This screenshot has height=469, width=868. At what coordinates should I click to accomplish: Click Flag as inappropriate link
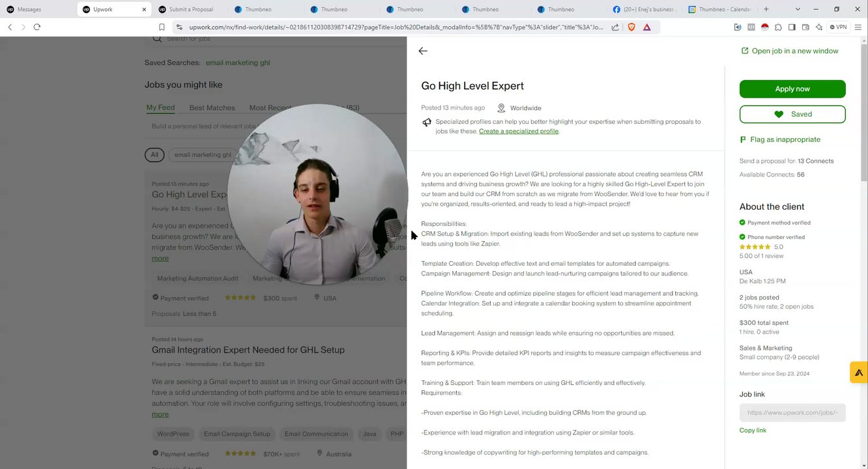785,139
